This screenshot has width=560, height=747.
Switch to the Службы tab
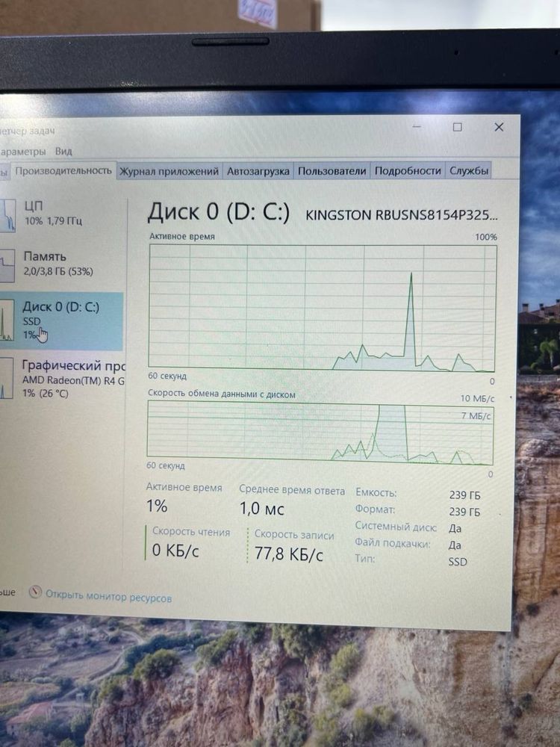[469, 170]
